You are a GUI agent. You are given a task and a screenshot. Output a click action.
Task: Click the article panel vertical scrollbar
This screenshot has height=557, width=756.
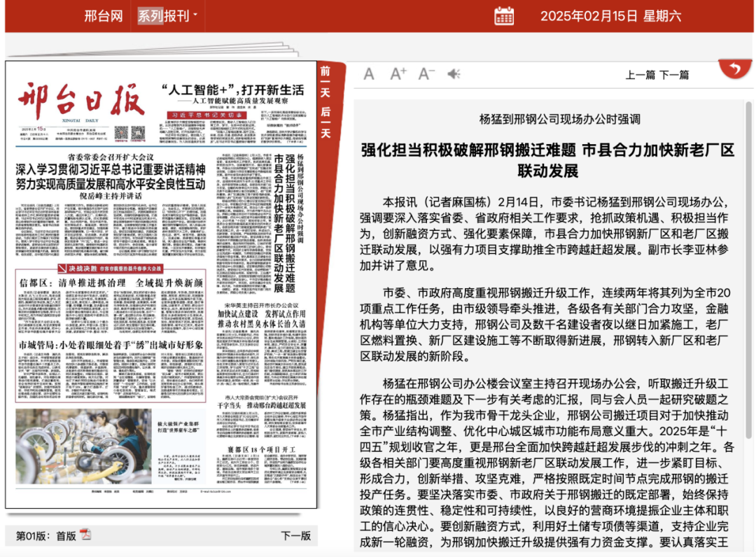tap(748, 280)
